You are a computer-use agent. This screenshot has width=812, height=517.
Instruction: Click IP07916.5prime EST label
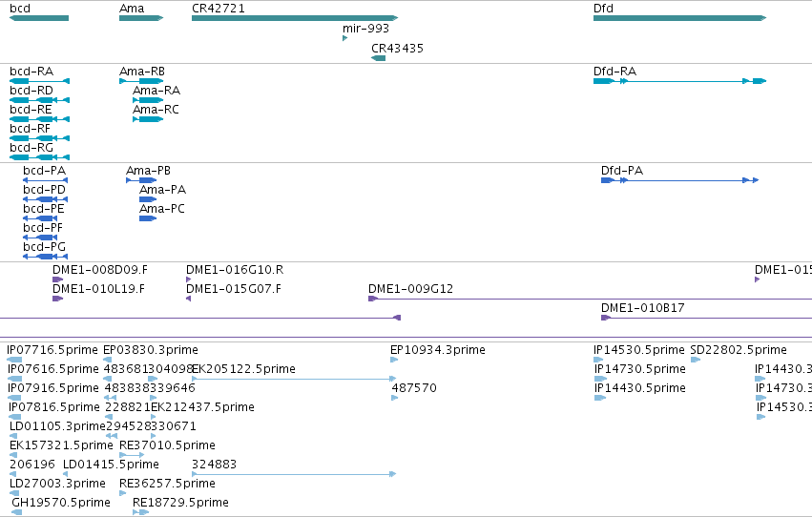[x=53, y=388]
